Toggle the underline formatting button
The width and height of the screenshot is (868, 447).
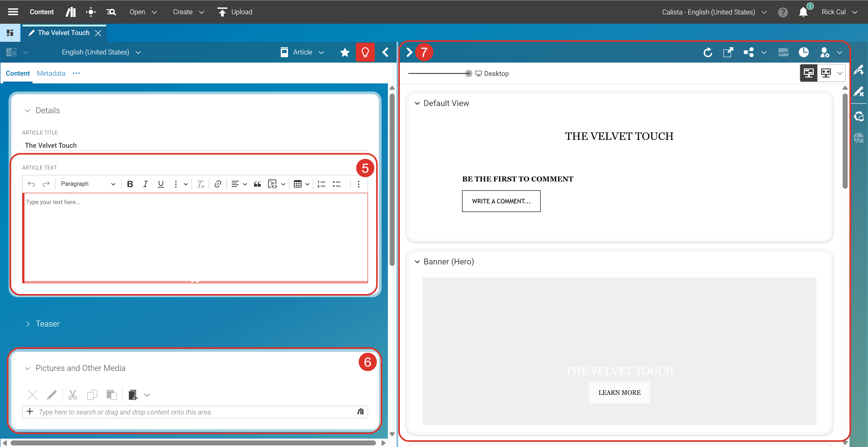161,184
